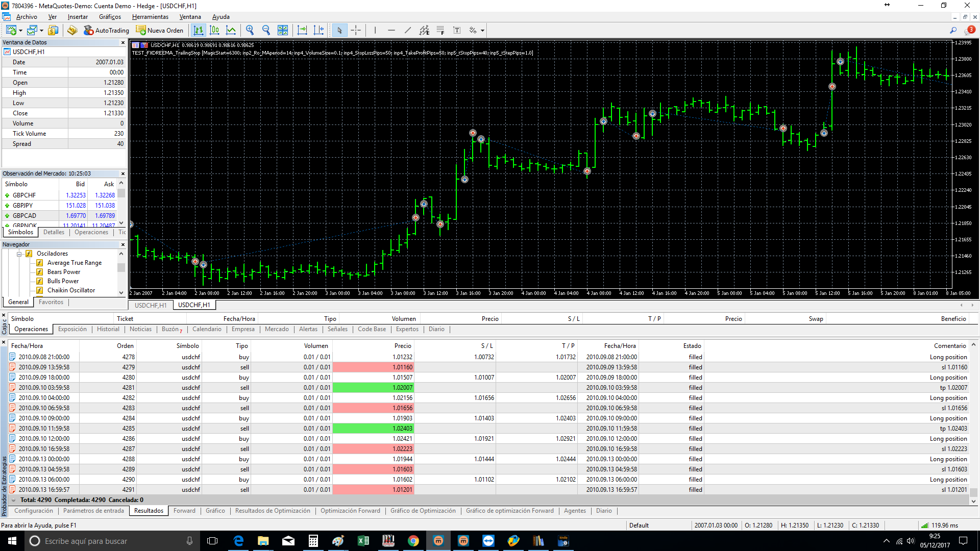
Task: Open the new chart dropdown arrow
Action: pos(20,31)
